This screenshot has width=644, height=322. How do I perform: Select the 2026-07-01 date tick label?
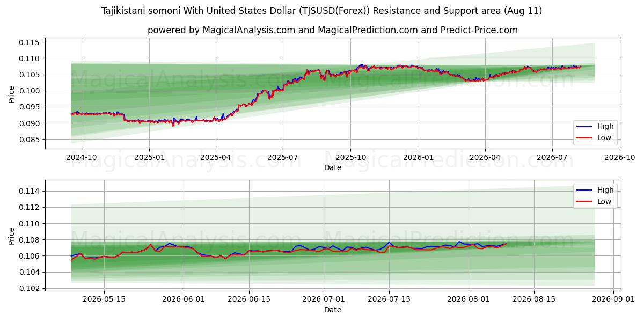pos(324,300)
